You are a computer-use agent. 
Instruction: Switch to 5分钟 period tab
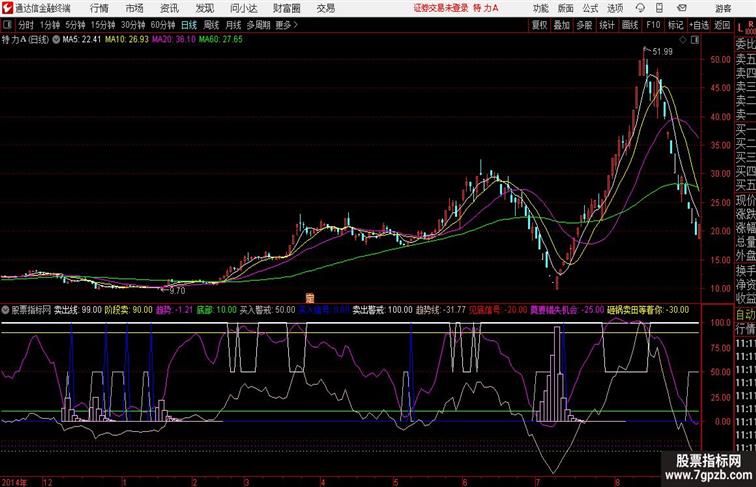click(75, 25)
